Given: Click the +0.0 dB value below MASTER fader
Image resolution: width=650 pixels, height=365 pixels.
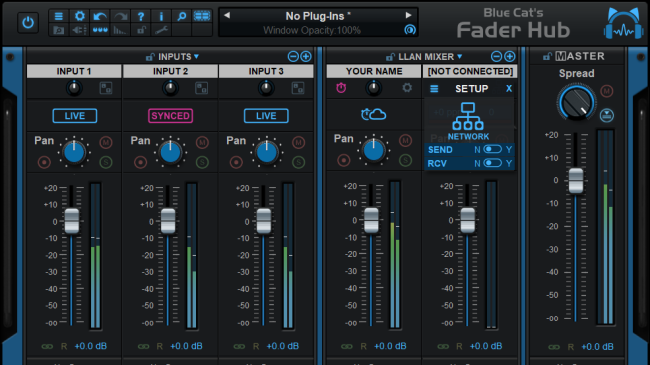Looking at the screenshot, I should point(597,347).
